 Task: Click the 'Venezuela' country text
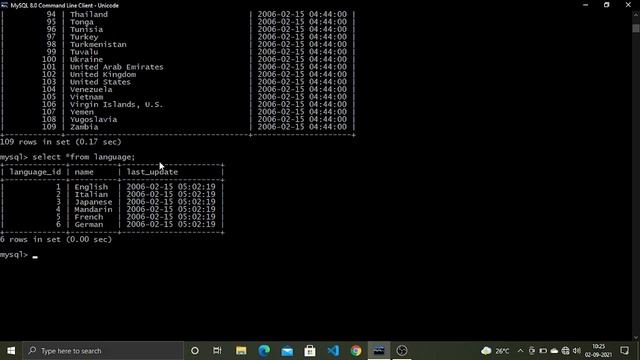point(91,89)
